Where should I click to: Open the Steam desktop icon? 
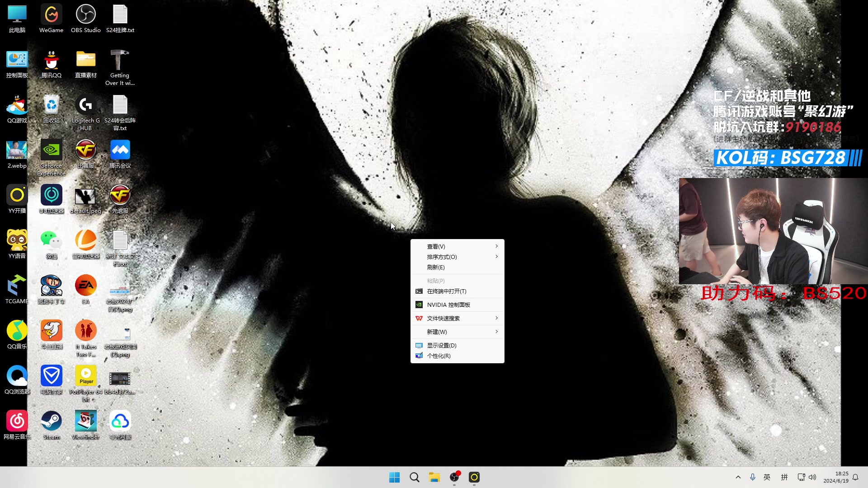pos(51,426)
